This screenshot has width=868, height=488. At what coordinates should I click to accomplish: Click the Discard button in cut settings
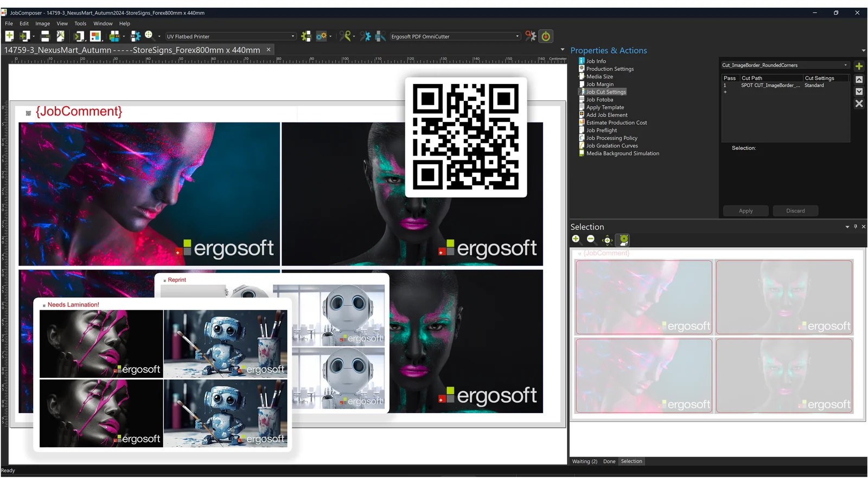click(795, 211)
